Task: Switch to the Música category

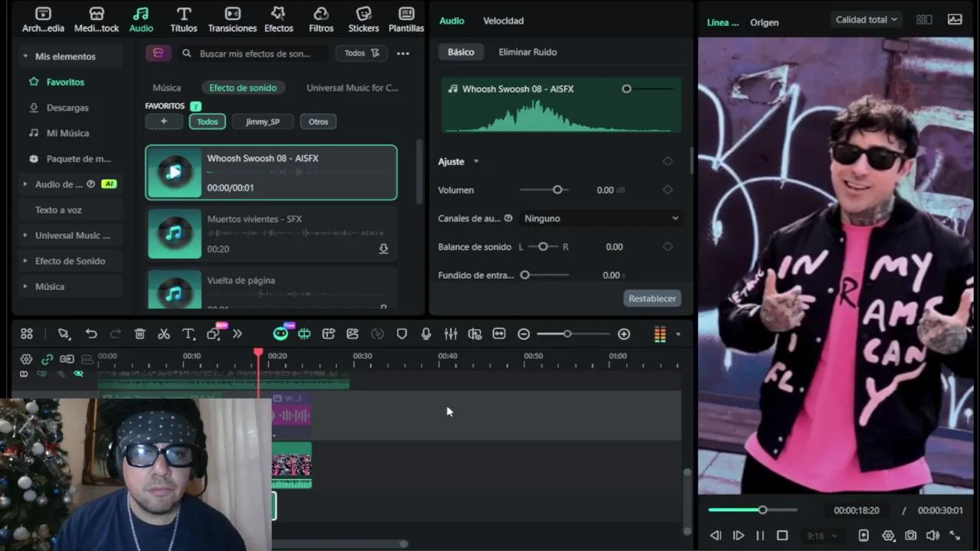Action: tap(167, 88)
